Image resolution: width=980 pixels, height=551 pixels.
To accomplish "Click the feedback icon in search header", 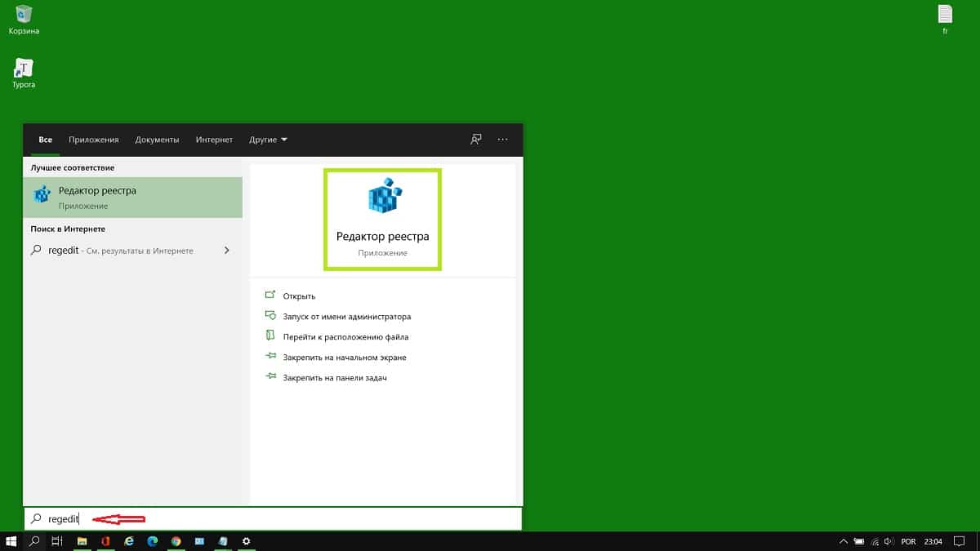I will (x=476, y=140).
